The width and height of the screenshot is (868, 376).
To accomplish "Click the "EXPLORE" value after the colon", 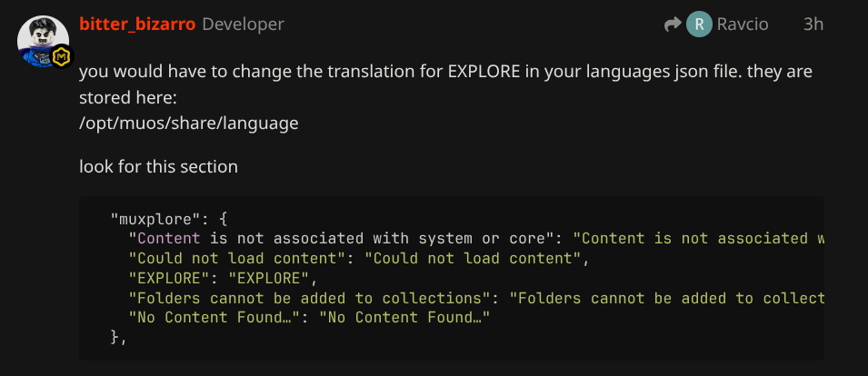I will [x=269, y=278].
